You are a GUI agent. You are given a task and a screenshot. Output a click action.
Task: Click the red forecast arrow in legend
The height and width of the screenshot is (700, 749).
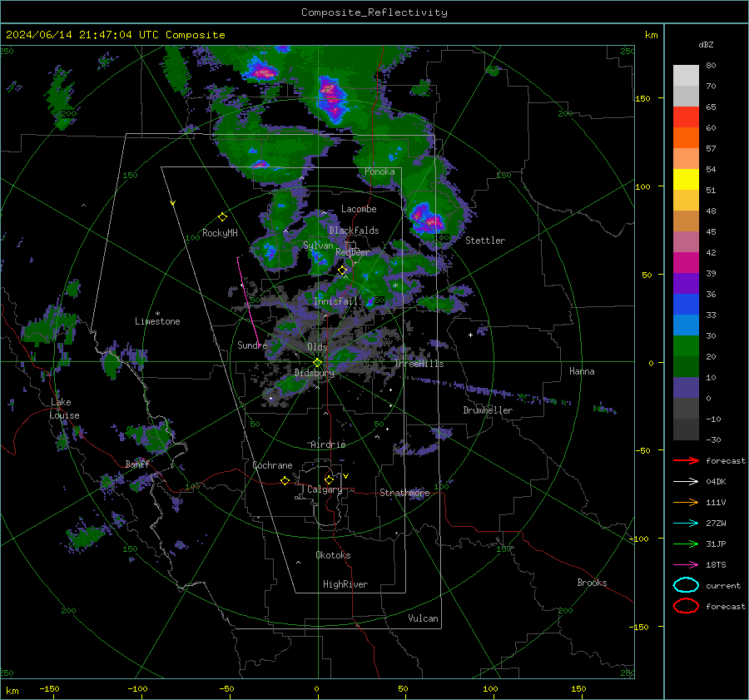pos(686,460)
